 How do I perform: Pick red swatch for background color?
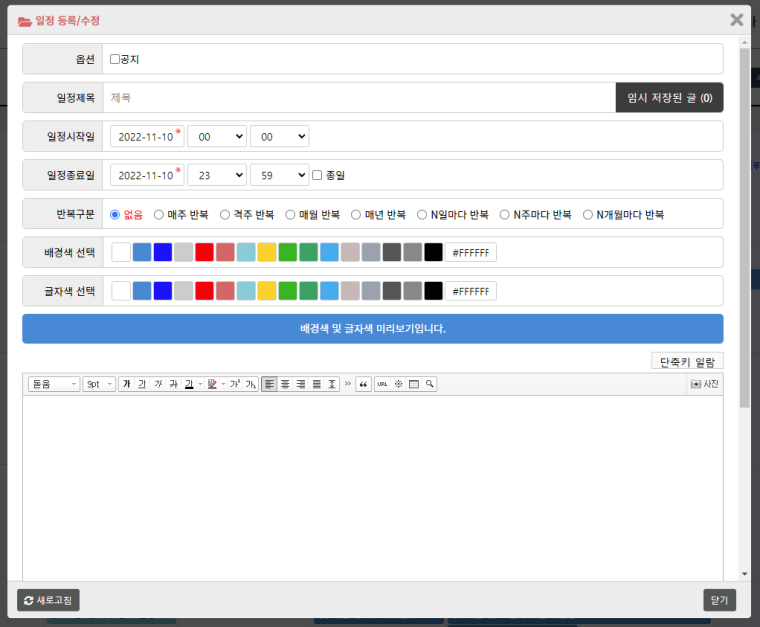click(205, 252)
